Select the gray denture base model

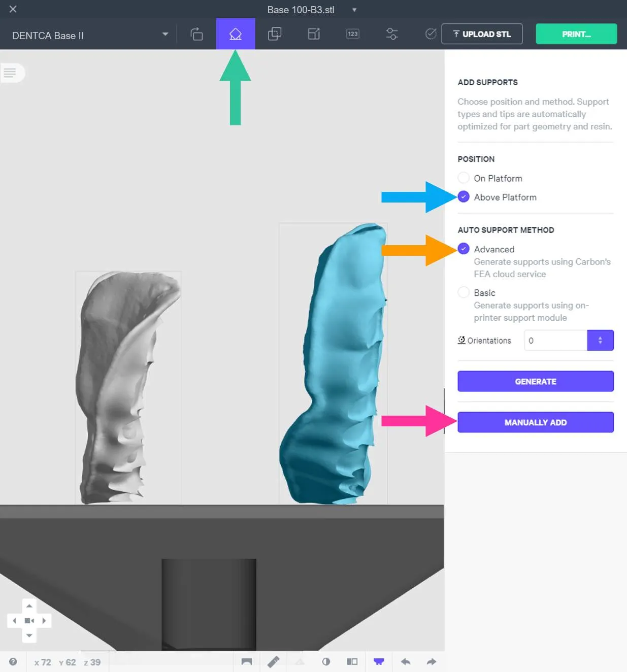pos(128,387)
